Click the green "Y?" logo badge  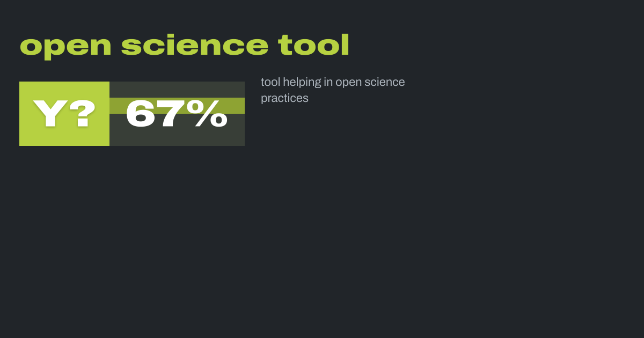pyautogui.click(x=64, y=114)
